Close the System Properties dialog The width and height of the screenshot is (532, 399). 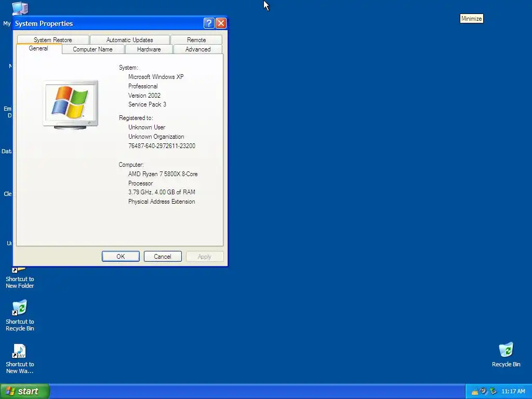pos(221,23)
